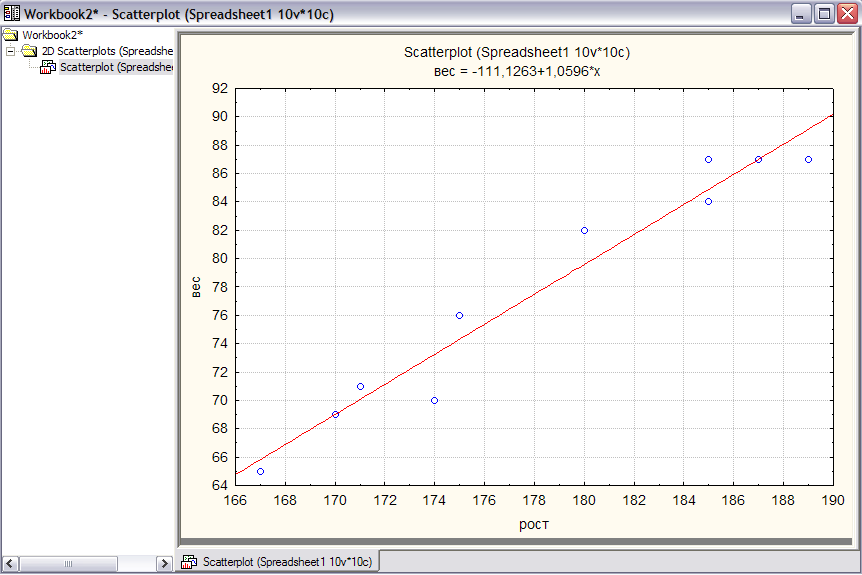Click the X axis tick value 166
Screen dimensions: 862x575
tap(235, 500)
